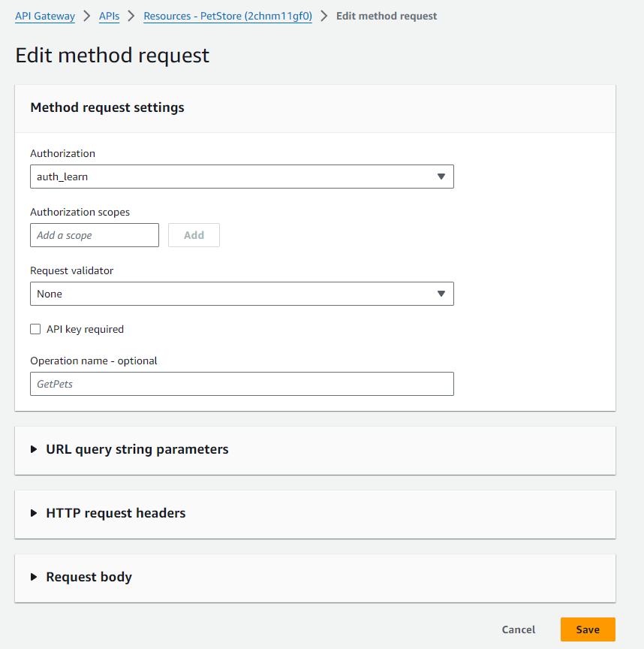Click the Edit method request breadcrumb text
Image resolution: width=644 pixels, height=649 pixels.
pos(387,16)
